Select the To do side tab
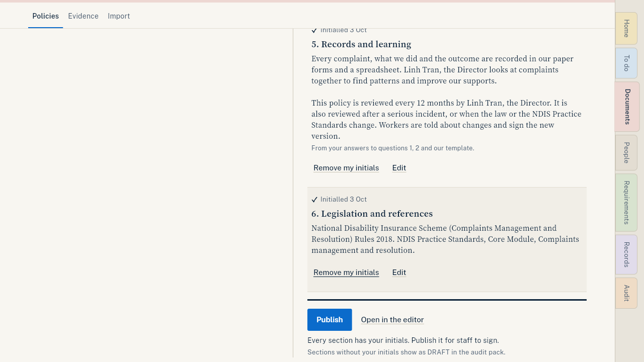Screen dimensions: 644x362 [x=626, y=63]
